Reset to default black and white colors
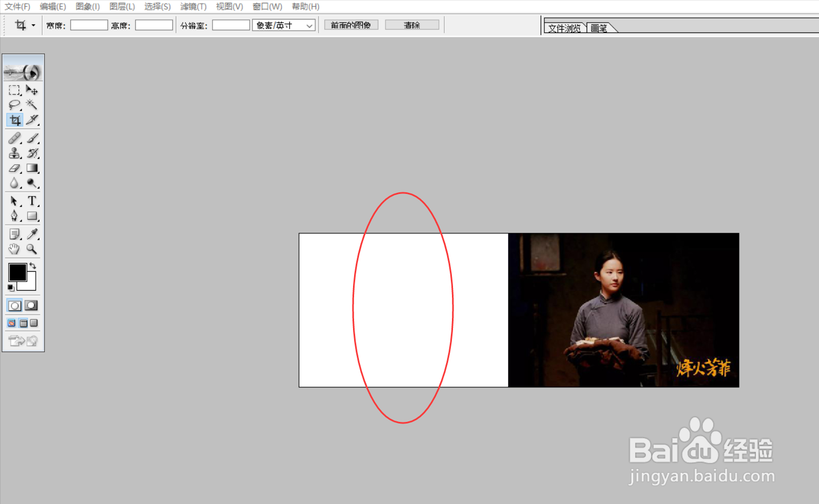This screenshot has width=819, height=504. [11, 288]
